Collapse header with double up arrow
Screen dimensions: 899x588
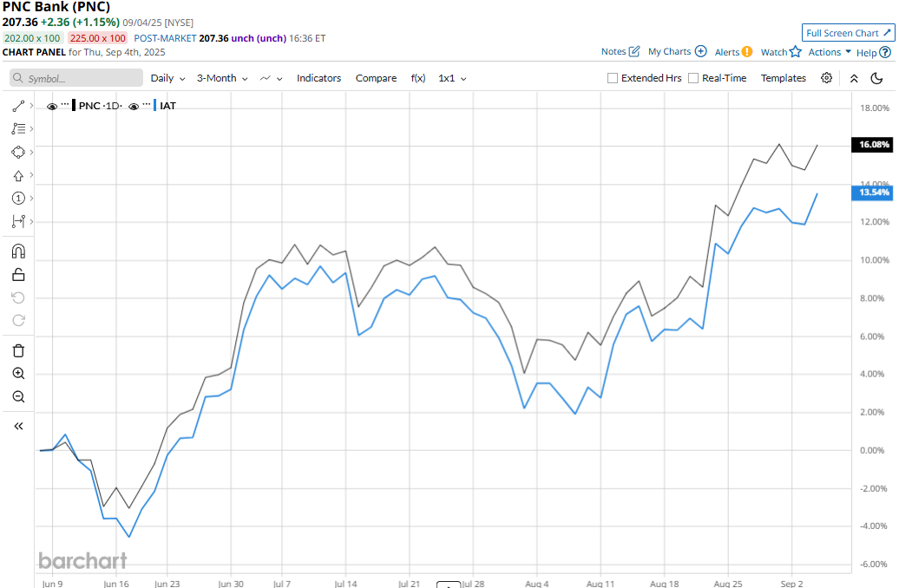coord(854,79)
